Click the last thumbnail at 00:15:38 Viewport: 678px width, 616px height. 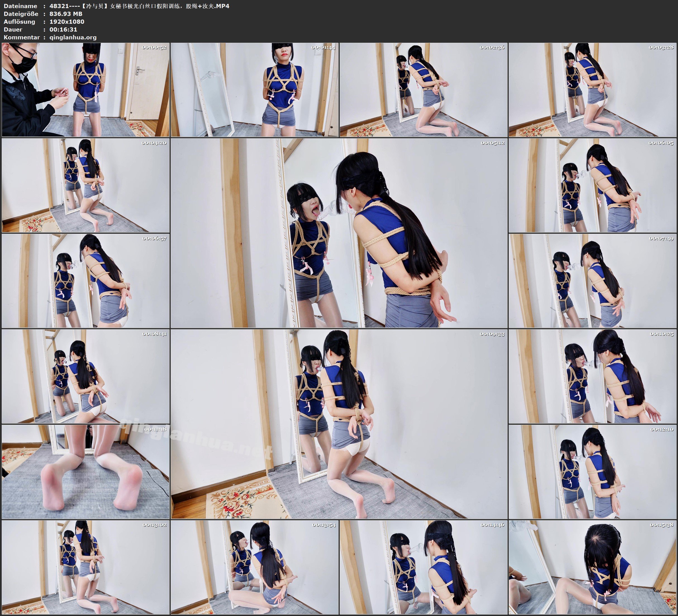593,567
